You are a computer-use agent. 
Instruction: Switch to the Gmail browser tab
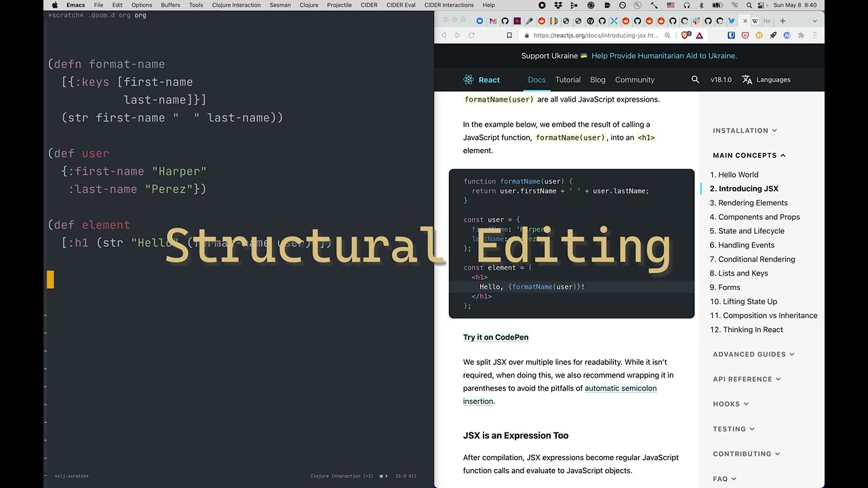click(x=493, y=21)
